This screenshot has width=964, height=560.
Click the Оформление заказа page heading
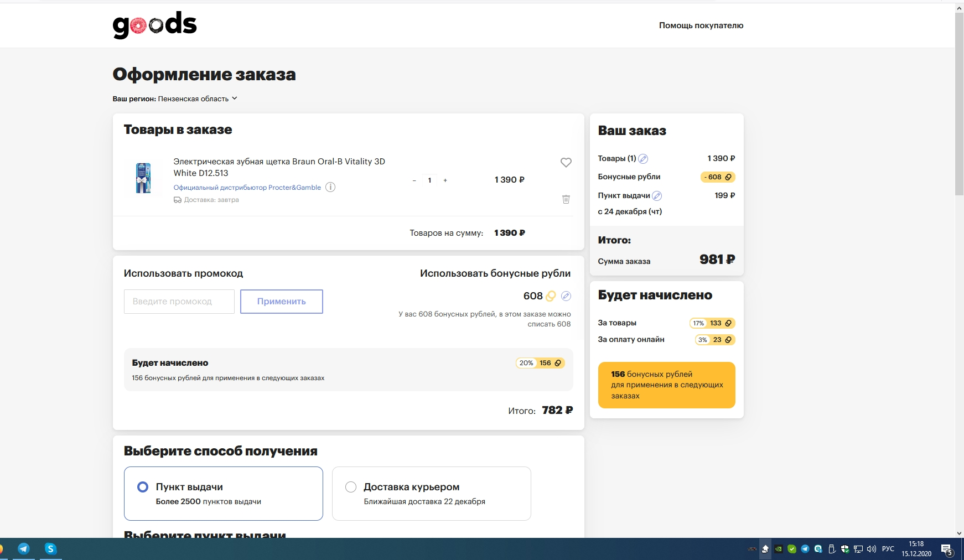[204, 74]
